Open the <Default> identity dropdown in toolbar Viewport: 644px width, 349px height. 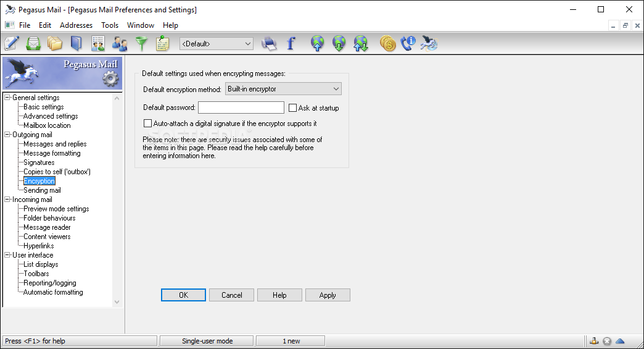(x=217, y=44)
